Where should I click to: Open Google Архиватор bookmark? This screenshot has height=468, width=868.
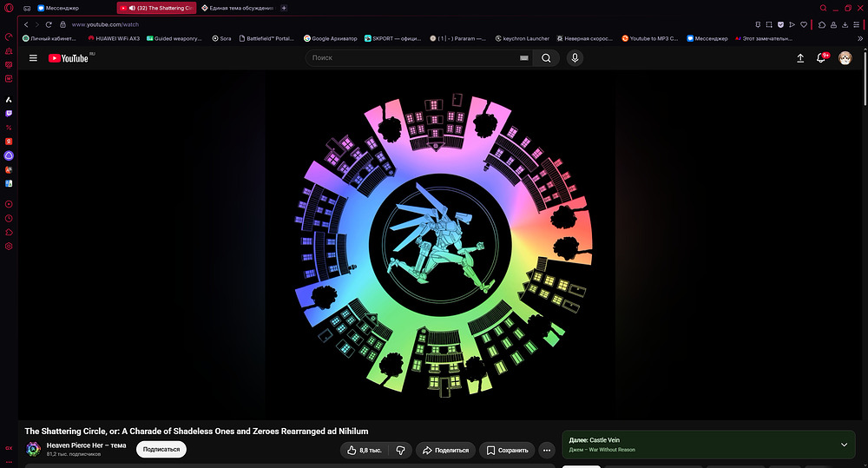coord(331,39)
